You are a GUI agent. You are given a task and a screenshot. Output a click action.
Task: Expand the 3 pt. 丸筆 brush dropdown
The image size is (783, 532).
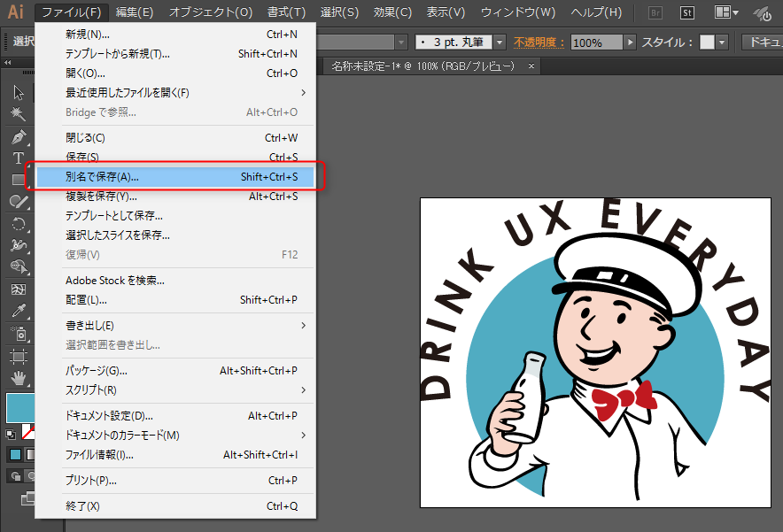(x=500, y=42)
